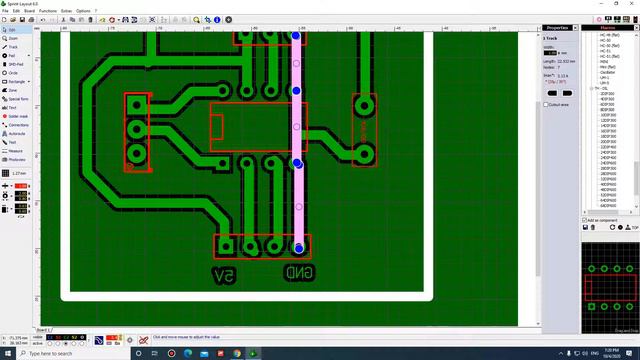Select the Connections tool
Screen dimensions: 640x360
click(x=16, y=125)
